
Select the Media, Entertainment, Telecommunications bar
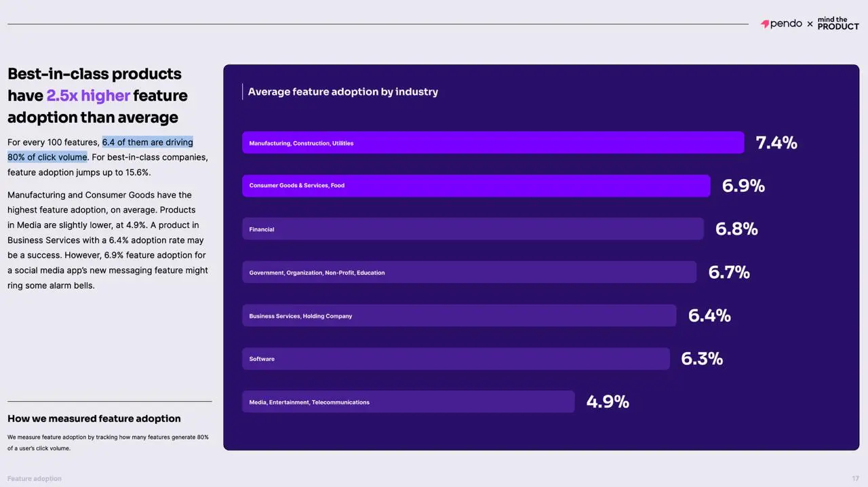(x=408, y=402)
